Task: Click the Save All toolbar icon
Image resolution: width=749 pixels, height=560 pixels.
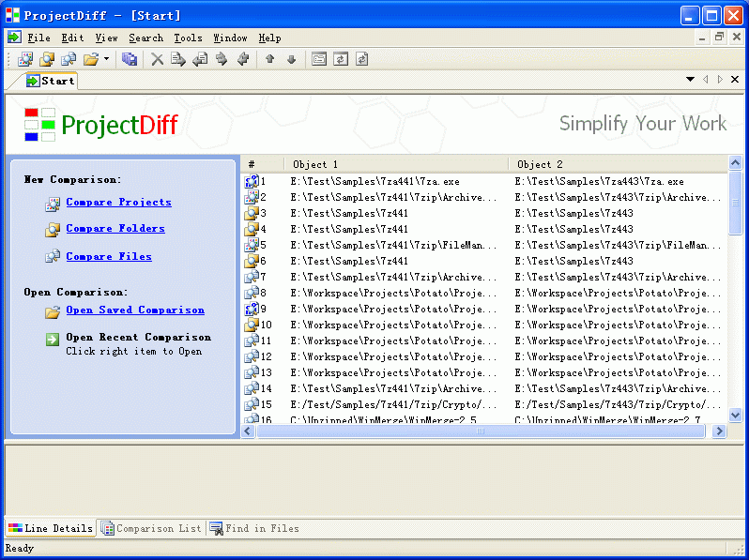Action: [x=130, y=59]
